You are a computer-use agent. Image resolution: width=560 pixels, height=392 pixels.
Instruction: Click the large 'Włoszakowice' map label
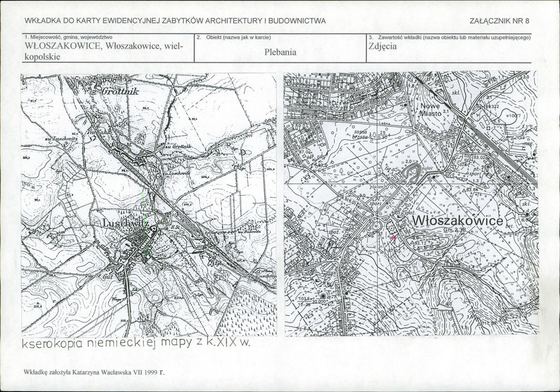pyautogui.click(x=458, y=220)
